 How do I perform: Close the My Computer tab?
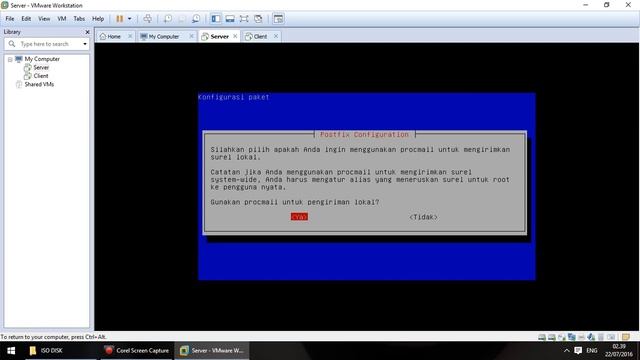click(191, 36)
